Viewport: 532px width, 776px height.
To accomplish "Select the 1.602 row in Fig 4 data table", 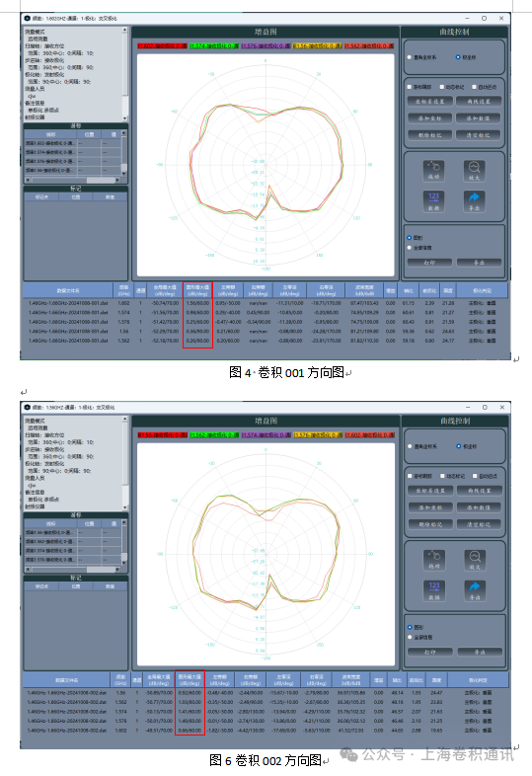I will tap(266, 303).
